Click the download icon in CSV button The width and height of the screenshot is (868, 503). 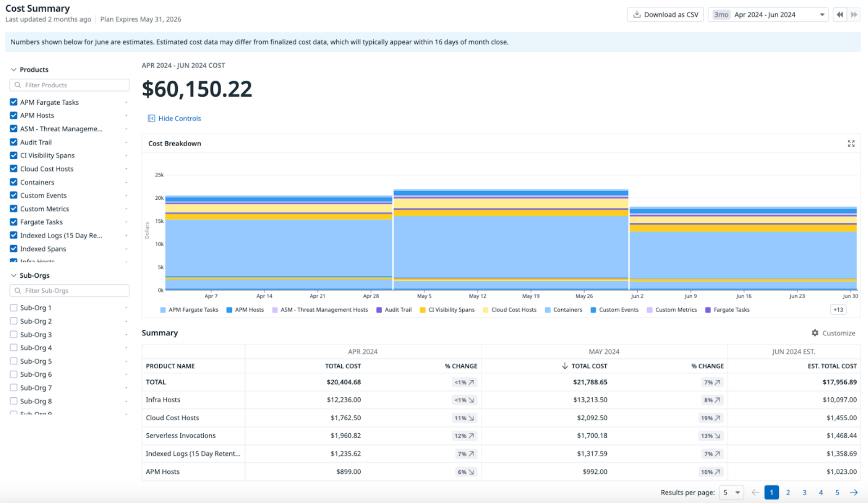coord(637,14)
